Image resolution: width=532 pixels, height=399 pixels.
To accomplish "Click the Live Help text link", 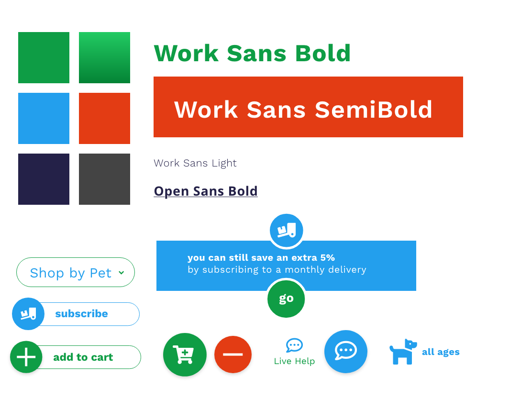I will [x=294, y=361].
